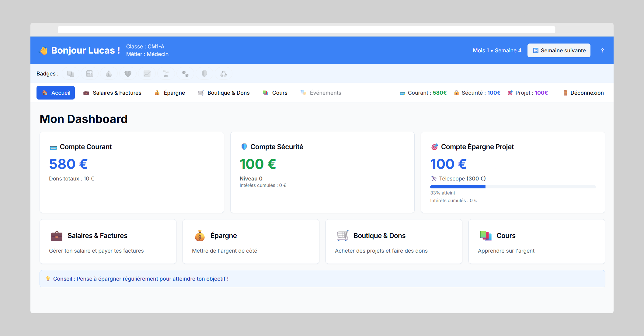The height and width of the screenshot is (336, 644).
Task: Open the Boutique & Dons card
Action: (x=394, y=241)
